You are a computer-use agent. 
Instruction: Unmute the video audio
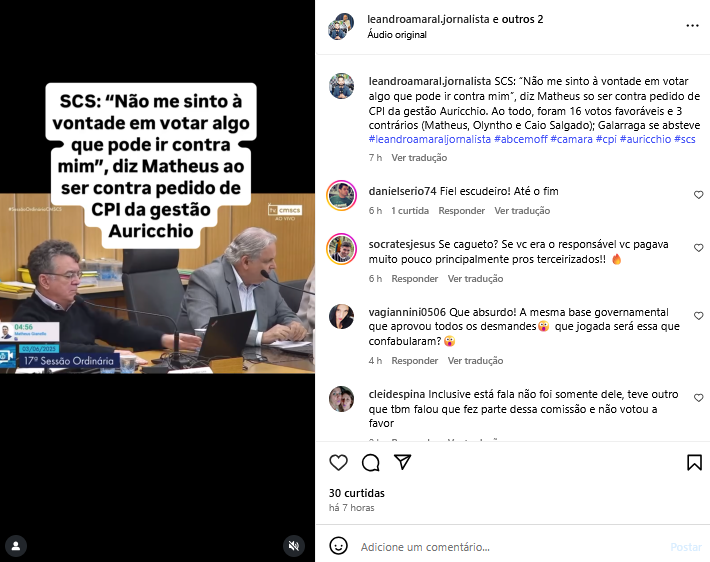point(294,546)
